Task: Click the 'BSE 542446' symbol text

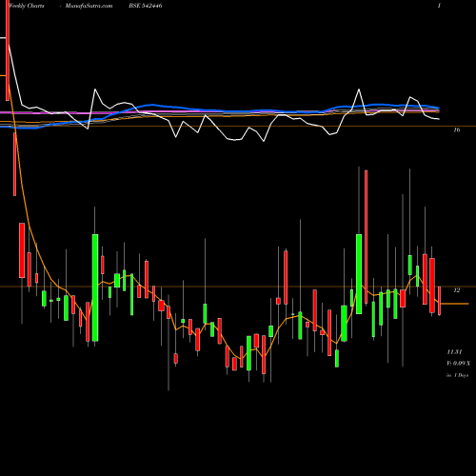Action: [x=146, y=6]
